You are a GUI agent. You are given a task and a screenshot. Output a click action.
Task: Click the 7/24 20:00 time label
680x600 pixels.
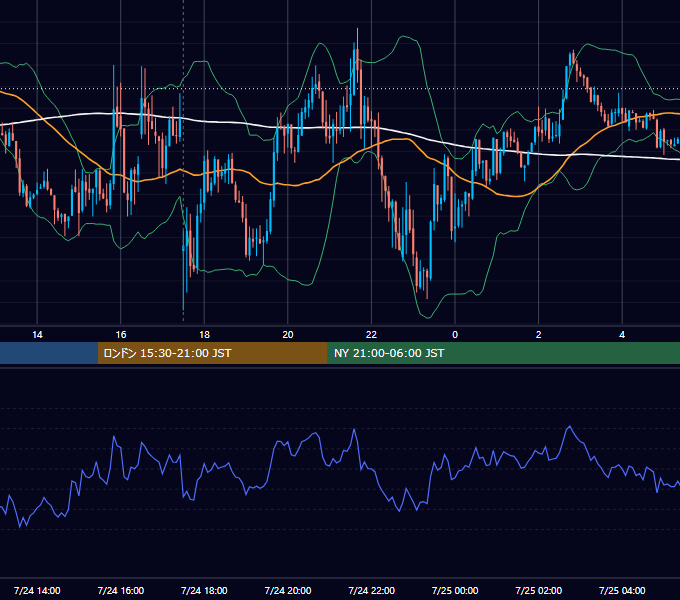pyautogui.click(x=288, y=590)
